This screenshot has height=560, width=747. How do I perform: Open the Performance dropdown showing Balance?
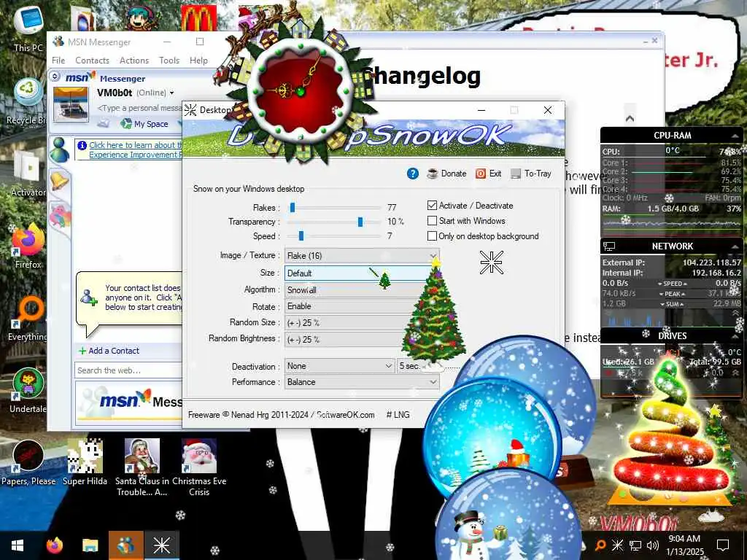click(x=362, y=382)
